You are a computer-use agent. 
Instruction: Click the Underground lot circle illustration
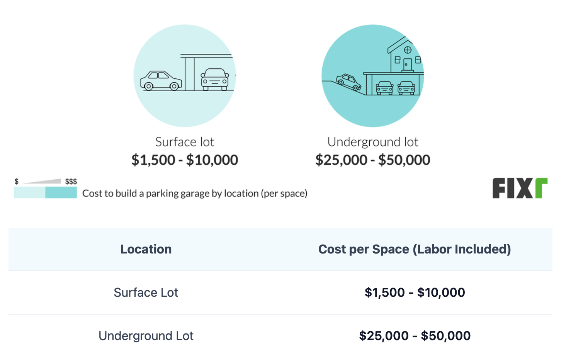(x=373, y=76)
